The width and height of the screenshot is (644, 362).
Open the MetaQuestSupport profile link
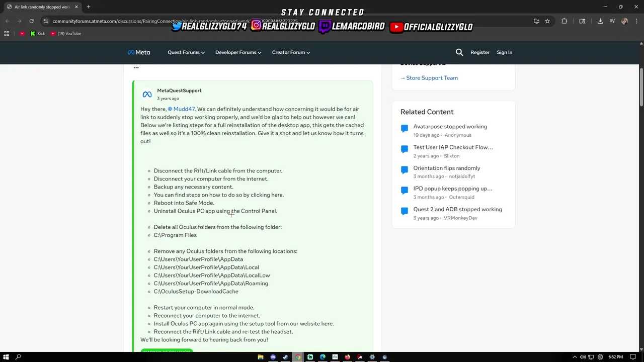pyautogui.click(x=179, y=90)
